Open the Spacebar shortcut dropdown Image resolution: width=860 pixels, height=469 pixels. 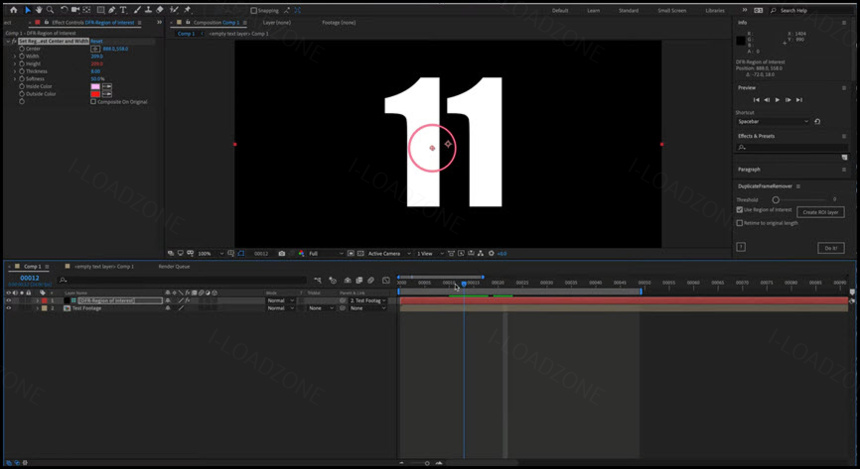click(x=773, y=122)
